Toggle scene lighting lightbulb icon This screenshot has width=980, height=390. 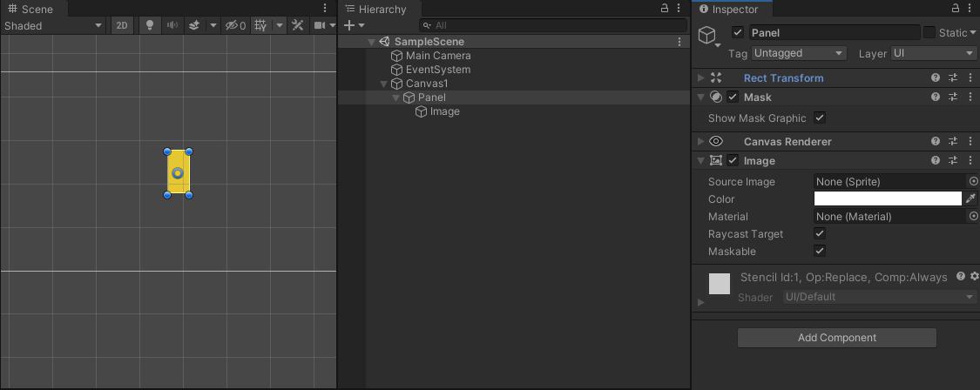tap(149, 25)
